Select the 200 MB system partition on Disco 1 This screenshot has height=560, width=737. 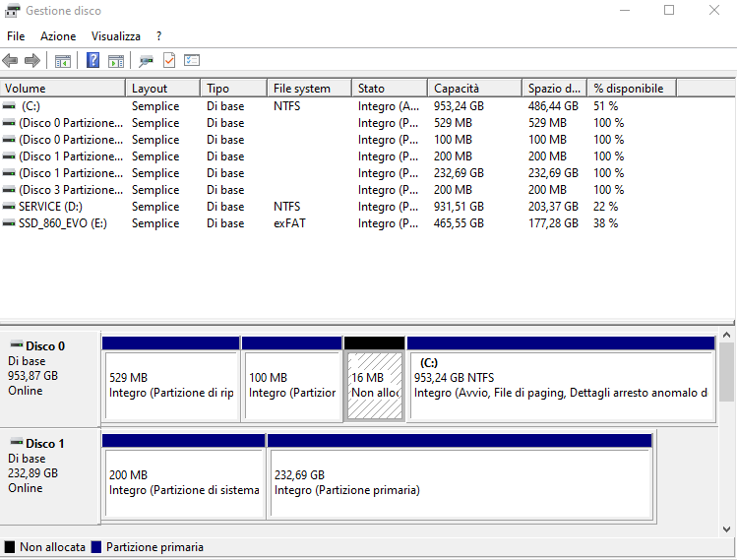184,476
